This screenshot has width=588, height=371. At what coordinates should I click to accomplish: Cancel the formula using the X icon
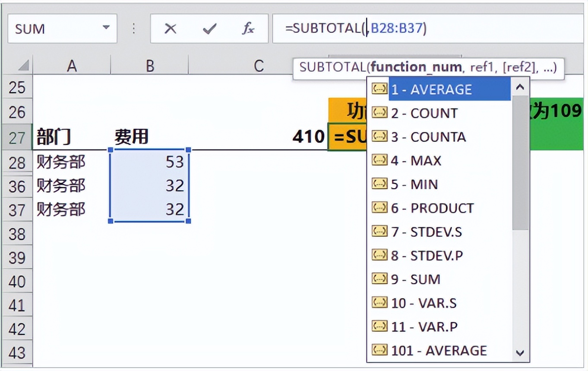tap(171, 28)
